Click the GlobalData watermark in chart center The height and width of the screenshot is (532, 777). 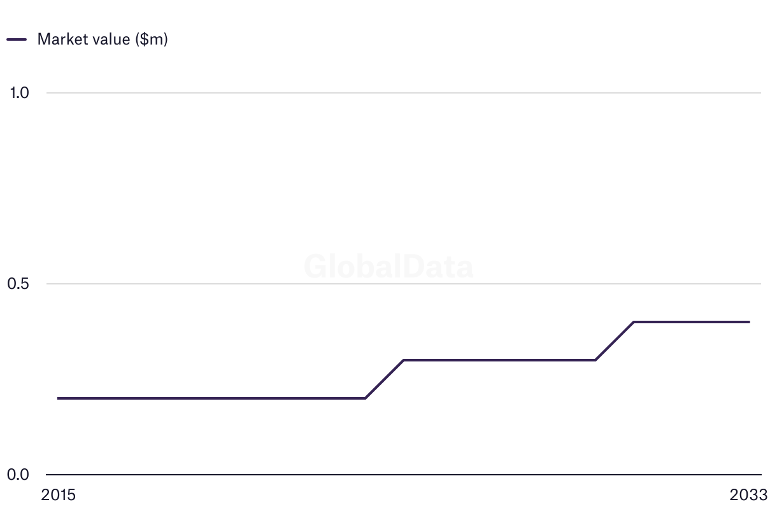[x=388, y=267]
